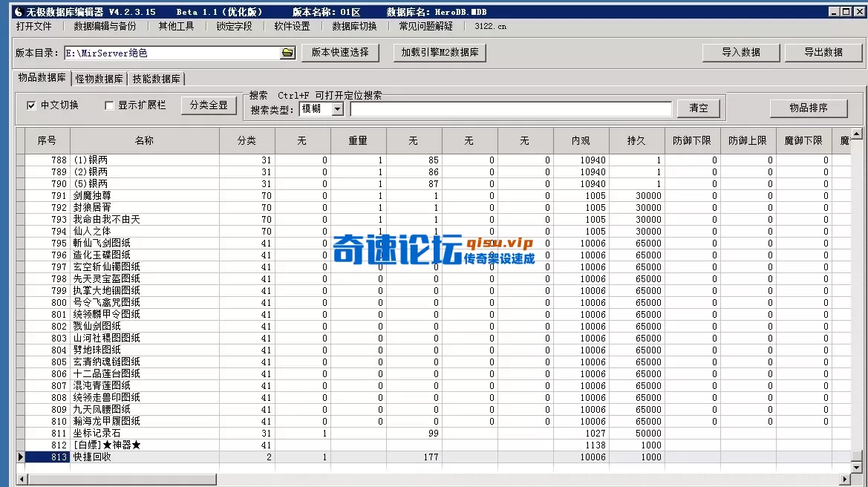Open the 数据编辑与备份 menu

(105, 26)
